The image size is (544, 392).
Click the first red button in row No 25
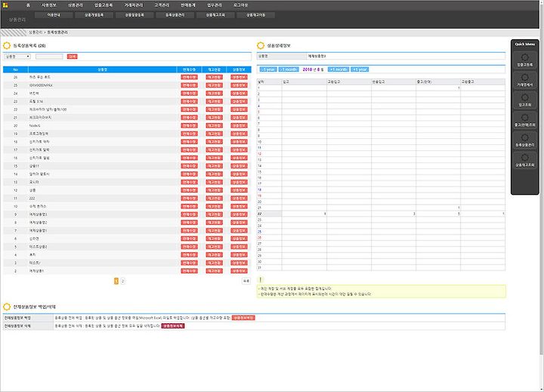(189, 85)
